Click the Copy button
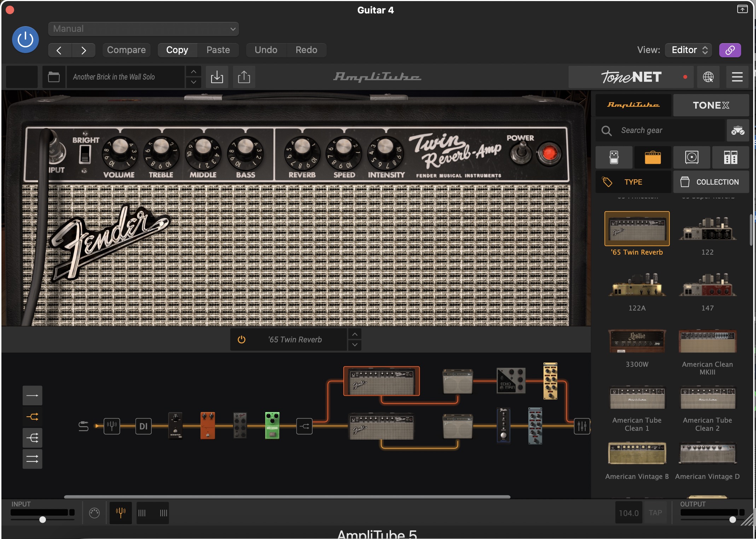The height and width of the screenshot is (539, 756). point(177,50)
